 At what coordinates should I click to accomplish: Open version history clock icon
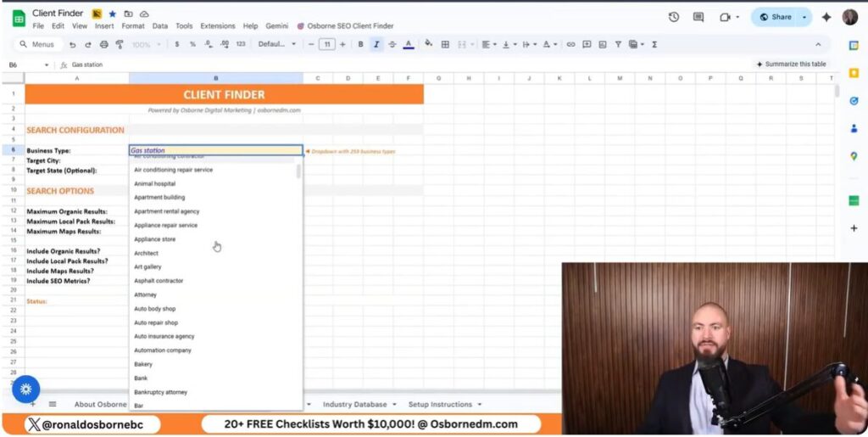click(x=674, y=17)
